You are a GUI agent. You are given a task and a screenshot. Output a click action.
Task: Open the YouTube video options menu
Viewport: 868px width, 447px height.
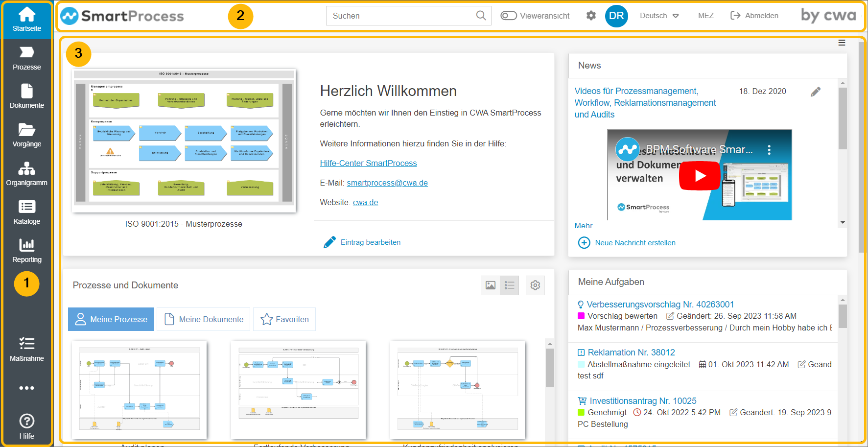(769, 150)
